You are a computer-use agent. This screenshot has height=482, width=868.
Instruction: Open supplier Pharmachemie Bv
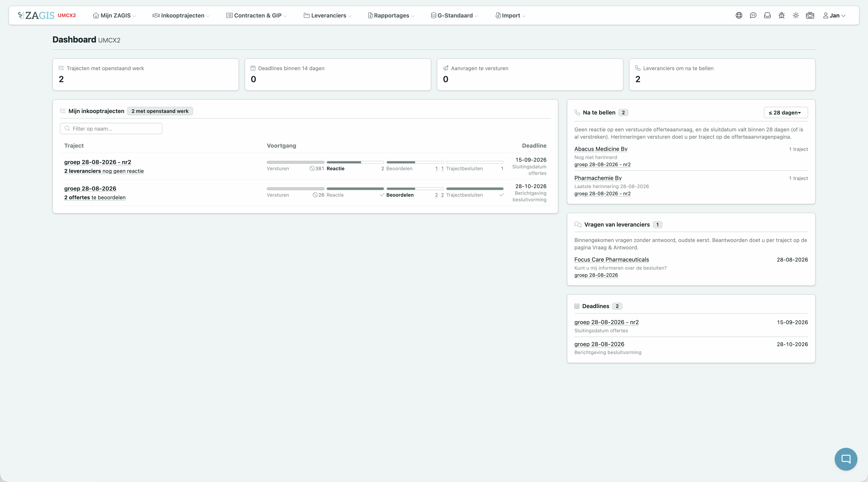coord(598,178)
